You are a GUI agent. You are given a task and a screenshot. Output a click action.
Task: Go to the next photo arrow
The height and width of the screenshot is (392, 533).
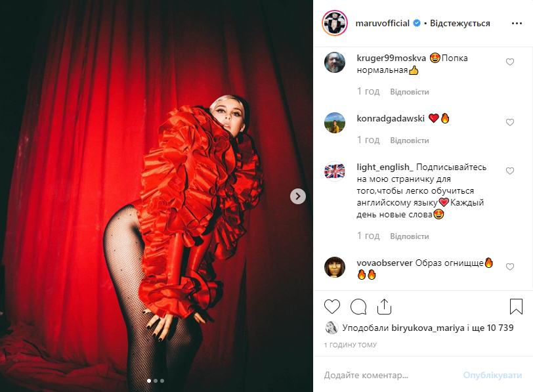click(x=298, y=196)
